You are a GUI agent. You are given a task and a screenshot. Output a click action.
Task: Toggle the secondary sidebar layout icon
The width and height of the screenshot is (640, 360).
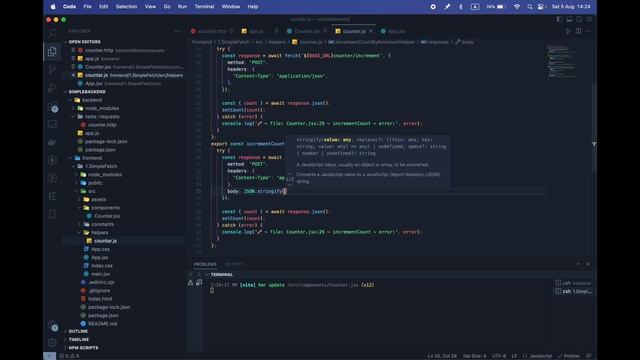pos(579,19)
